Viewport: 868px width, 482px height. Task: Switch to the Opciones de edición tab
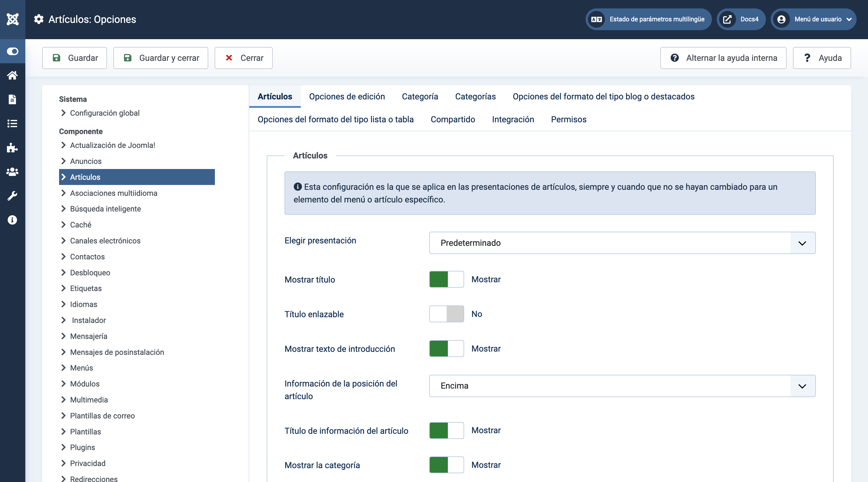pyautogui.click(x=347, y=97)
